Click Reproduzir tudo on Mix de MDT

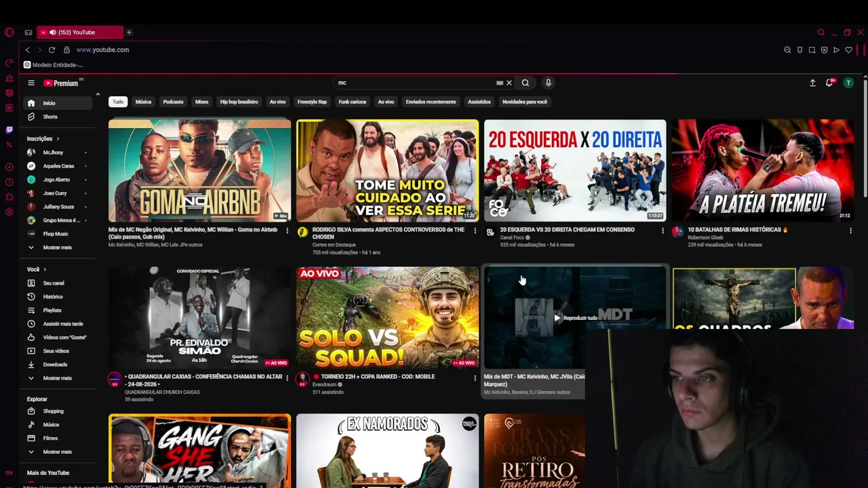(575, 318)
